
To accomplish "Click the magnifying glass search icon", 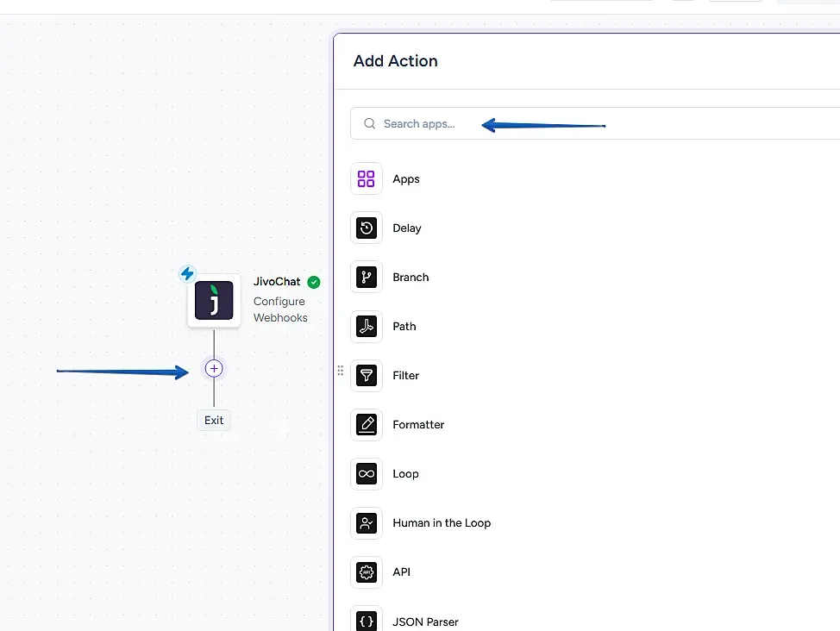I will 370,124.
